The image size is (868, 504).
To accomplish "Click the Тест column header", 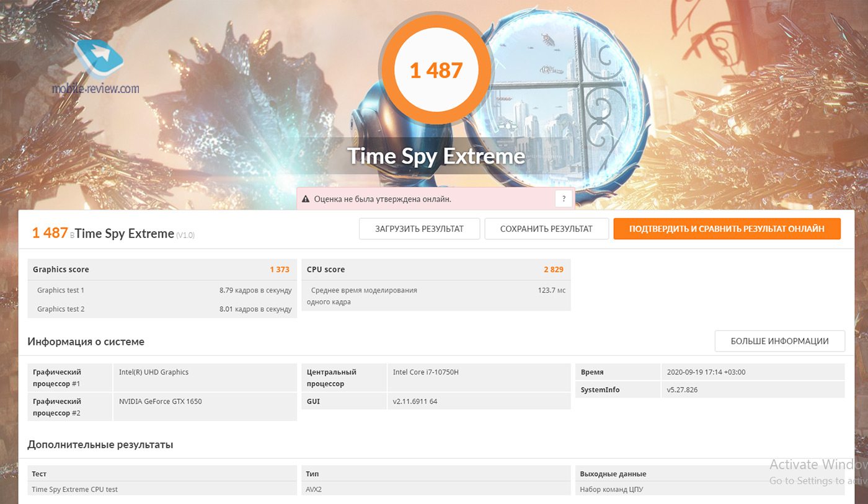I will pyautogui.click(x=39, y=474).
